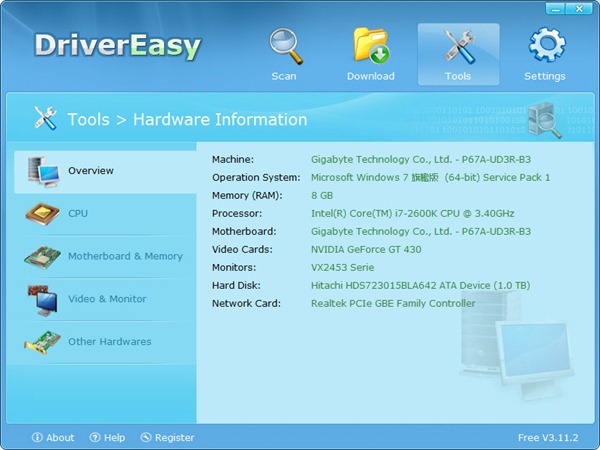Image resolution: width=600 pixels, height=450 pixels.
Task: Open the Tools label in top navigation
Action: click(458, 76)
